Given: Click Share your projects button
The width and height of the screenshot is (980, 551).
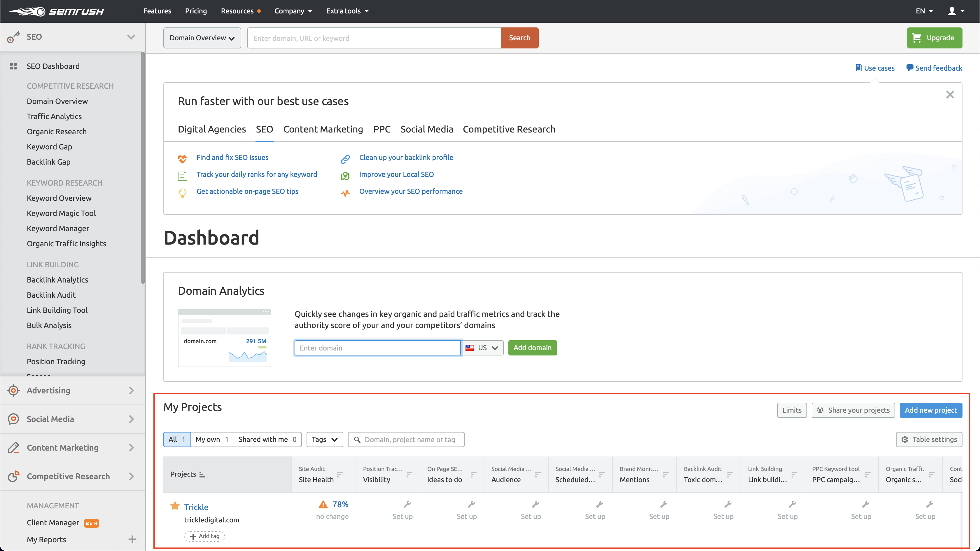Looking at the screenshot, I should click(x=853, y=410).
